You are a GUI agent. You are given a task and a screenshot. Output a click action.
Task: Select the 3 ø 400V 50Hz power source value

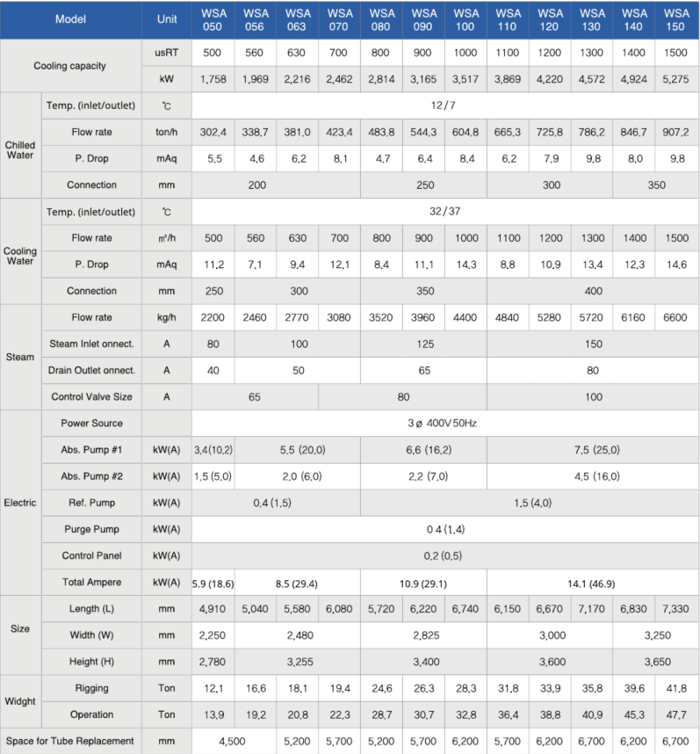(444, 424)
